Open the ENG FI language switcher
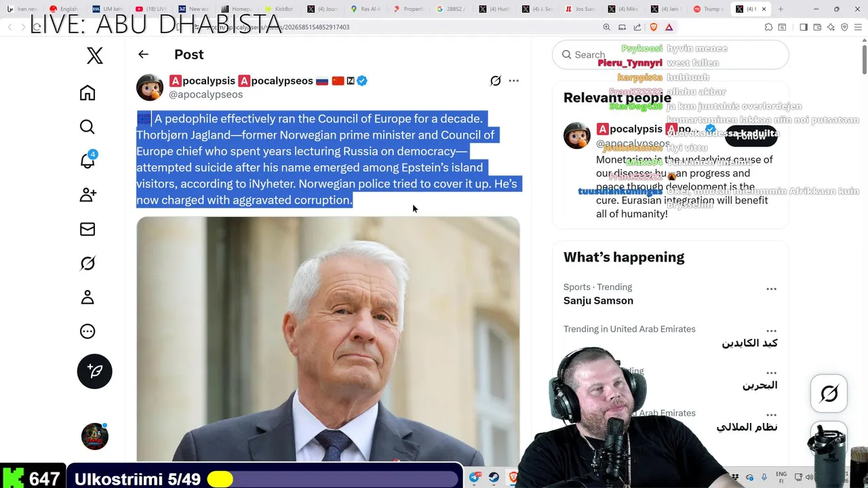Screen dimensions: 868x488 click(781, 477)
